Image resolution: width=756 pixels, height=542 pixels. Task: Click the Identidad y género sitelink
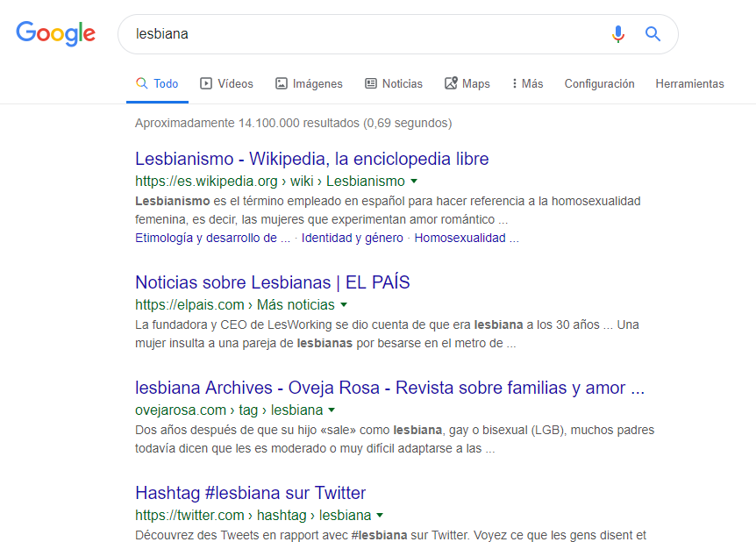tap(352, 238)
